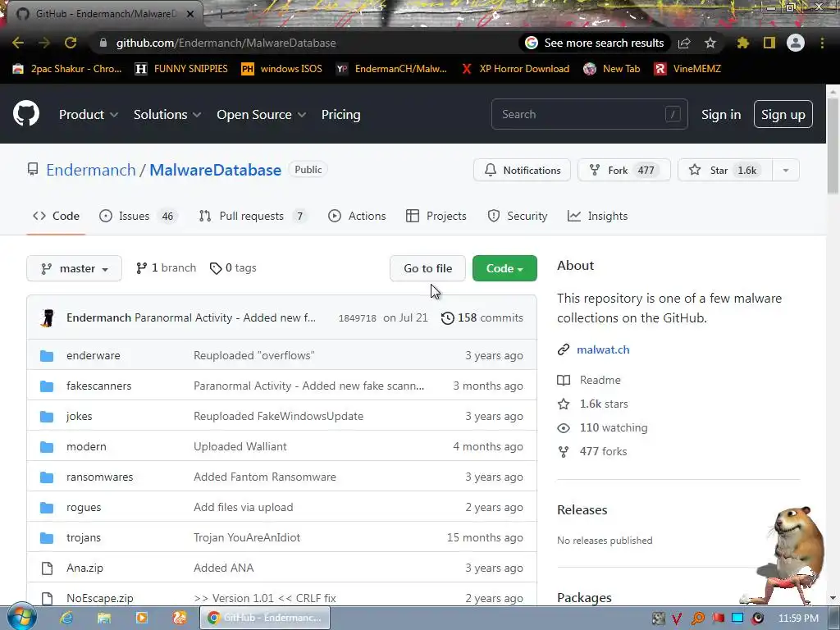Click the book icon beside Readme
Viewport: 840px width, 630px height.
tap(564, 381)
